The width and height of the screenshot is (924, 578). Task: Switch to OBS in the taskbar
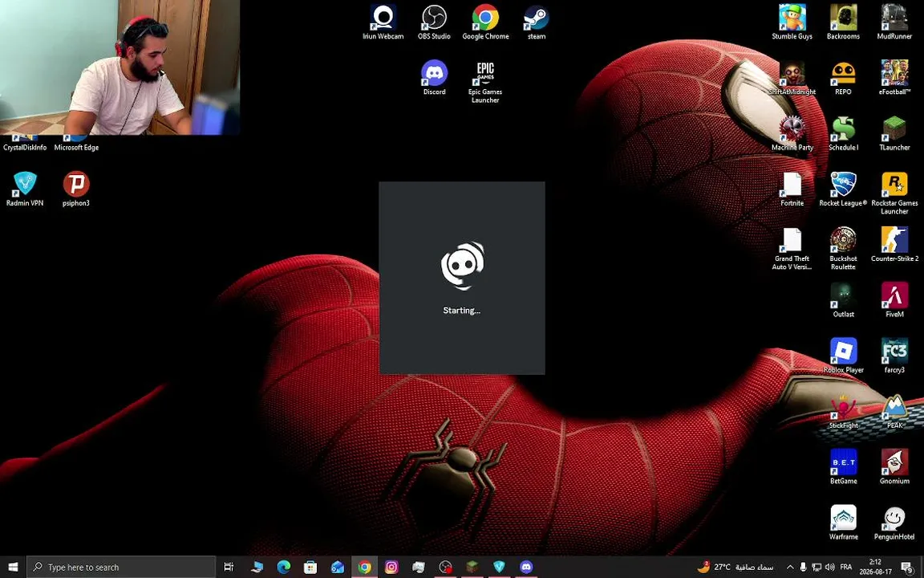[x=445, y=567]
